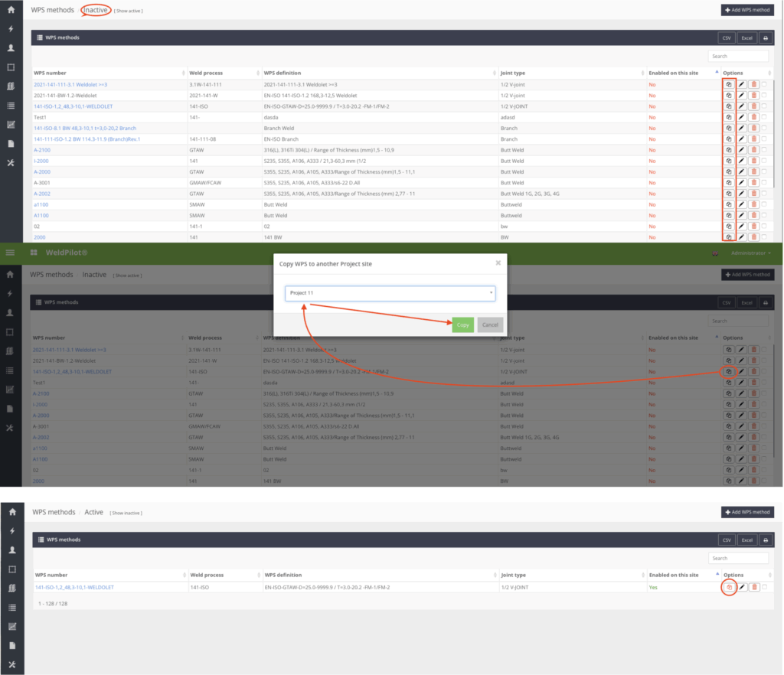
Task: Open the language flag selector in green header
Action: coord(715,253)
